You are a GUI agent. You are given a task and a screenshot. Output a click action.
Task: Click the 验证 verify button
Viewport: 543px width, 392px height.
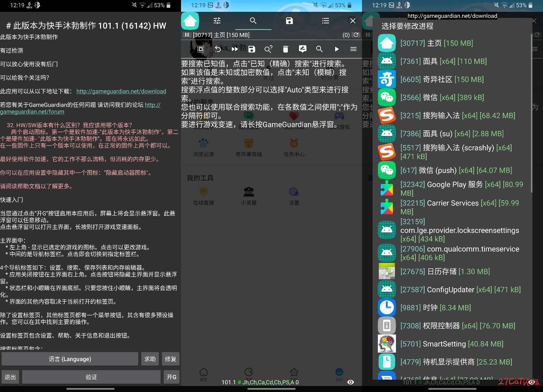point(91,377)
